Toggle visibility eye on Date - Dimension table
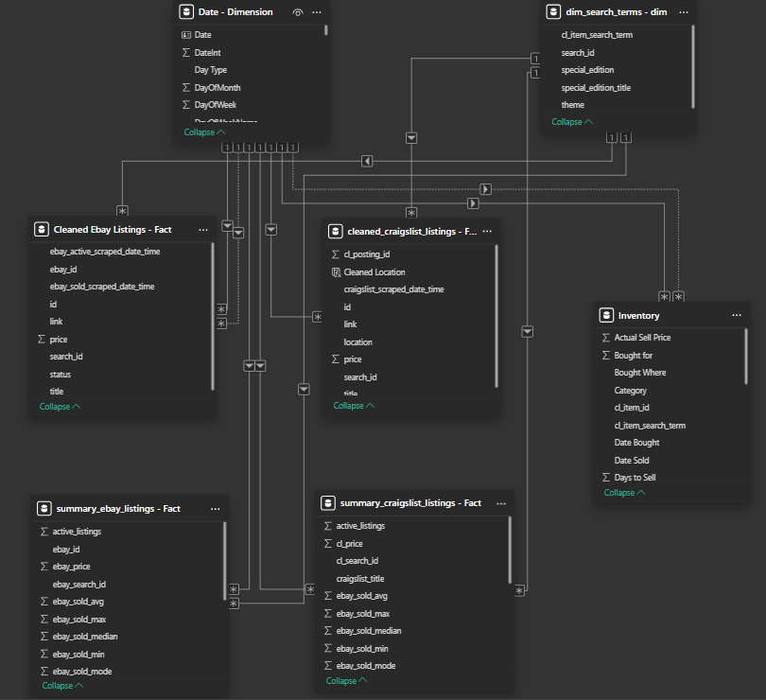The width and height of the screenshot is (766, 700). pyautogui.click(x=298, y=12)
